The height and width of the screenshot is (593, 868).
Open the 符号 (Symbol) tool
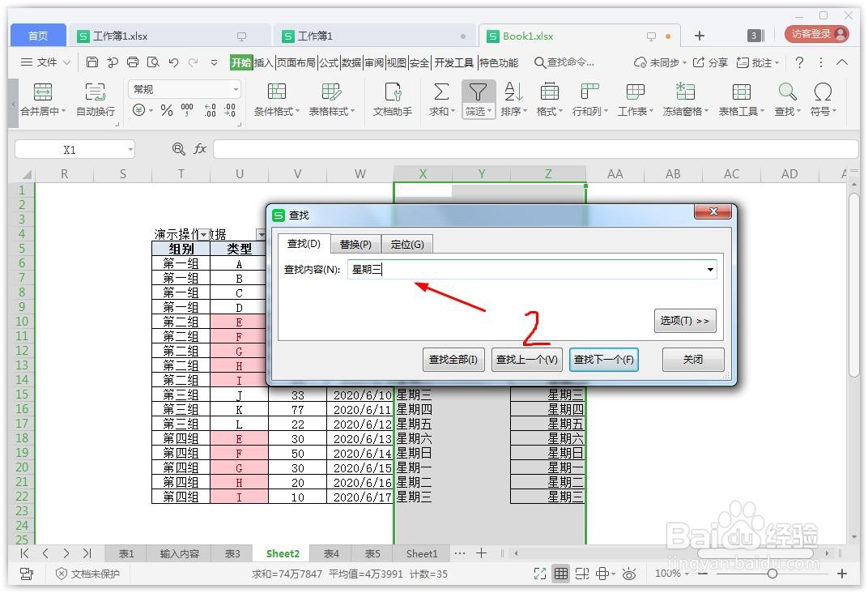(823, 99)
